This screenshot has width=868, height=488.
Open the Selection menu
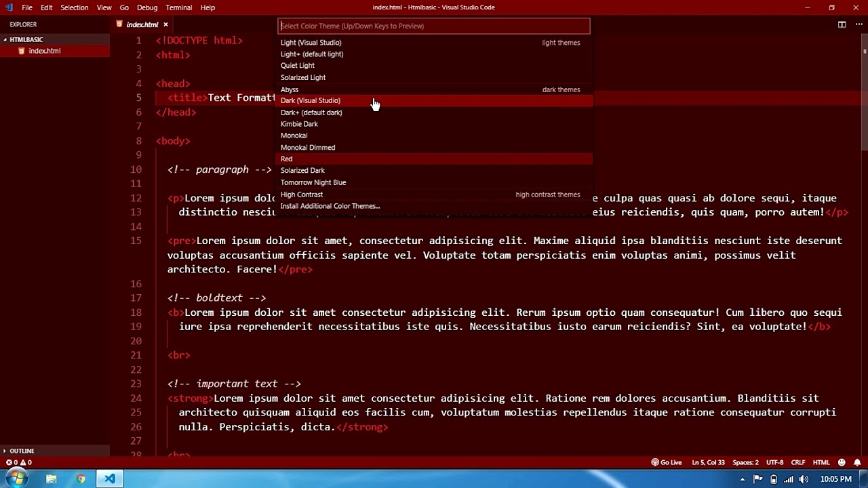pos(75,7)
